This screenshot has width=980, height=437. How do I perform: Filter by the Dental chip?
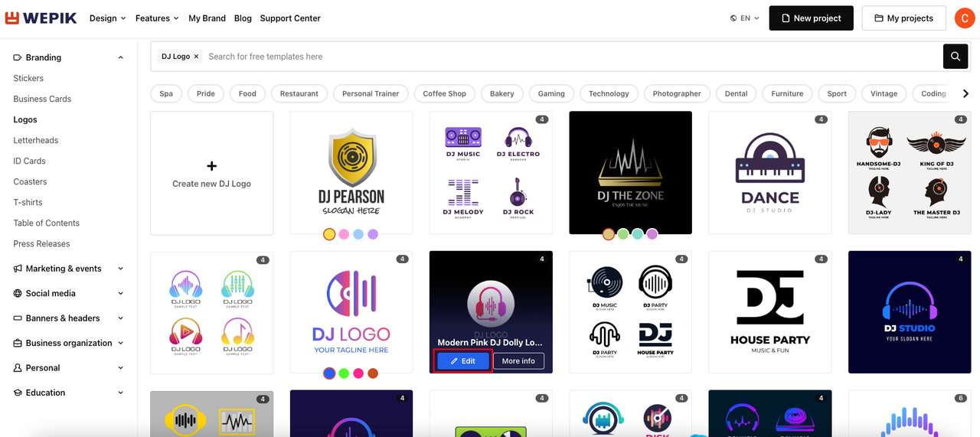[x=737, y=93]
